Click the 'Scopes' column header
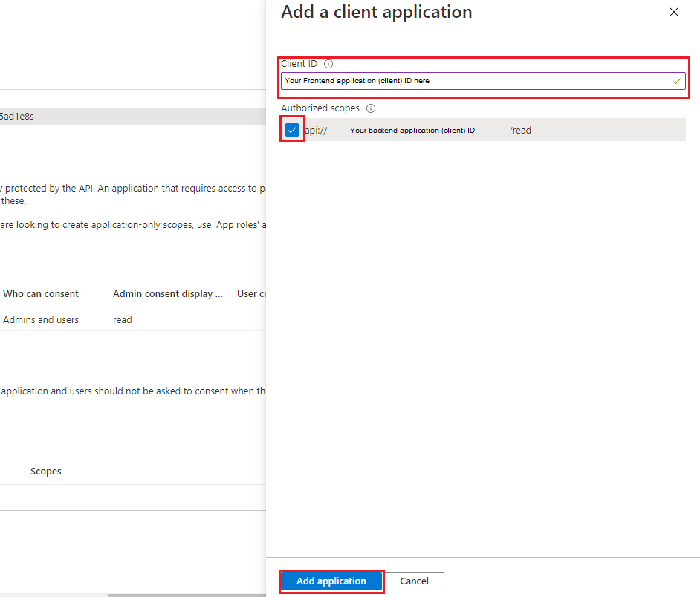Screen dimensions: 700x597 [x=45, y=472]
